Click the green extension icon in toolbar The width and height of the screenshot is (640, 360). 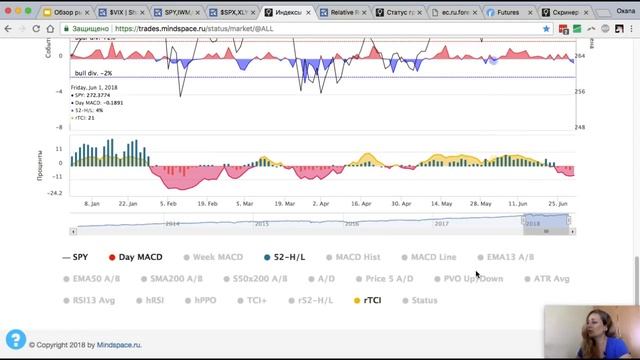point(577,29)
